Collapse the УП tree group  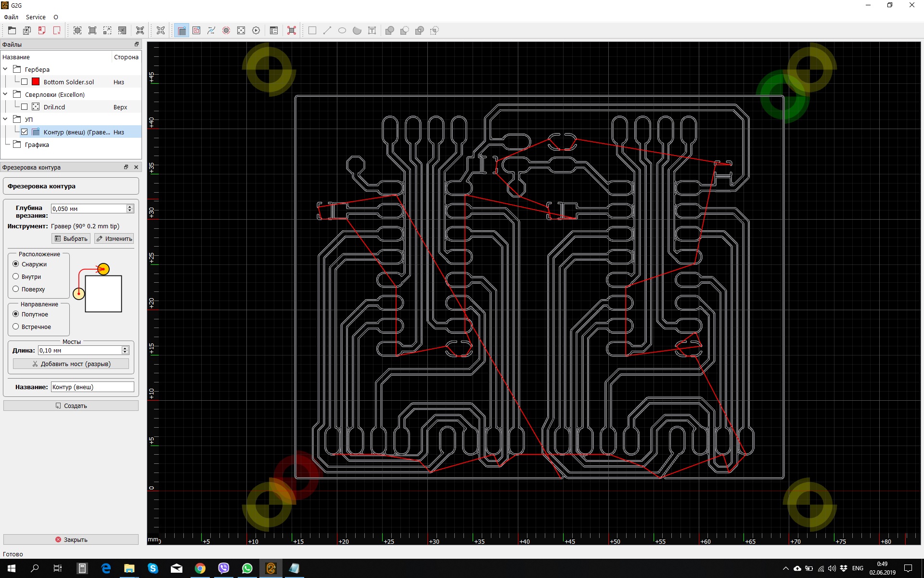(x=5, y=119)
